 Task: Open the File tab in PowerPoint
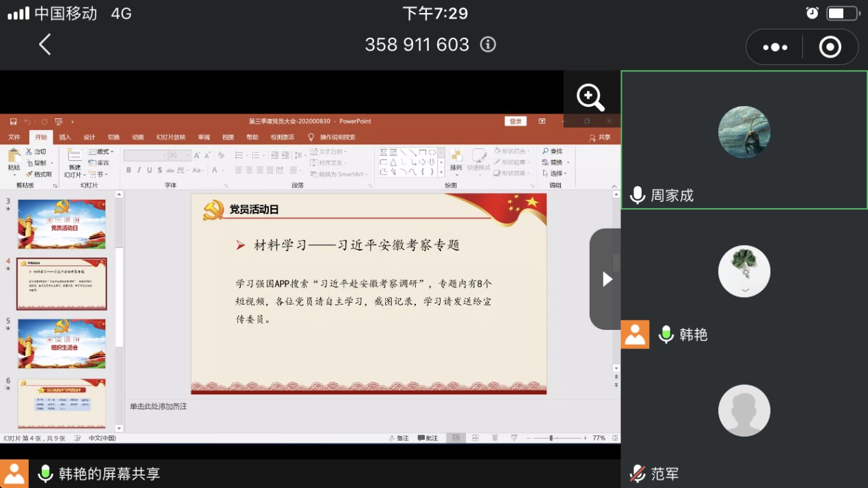(x=14, y=138)
